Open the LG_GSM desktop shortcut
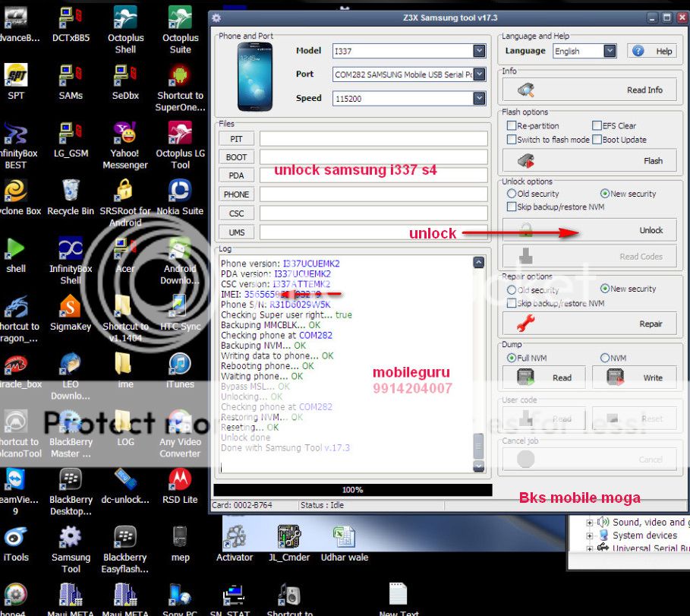This screenshot has width=690, height=616. (x=71, y=140)
